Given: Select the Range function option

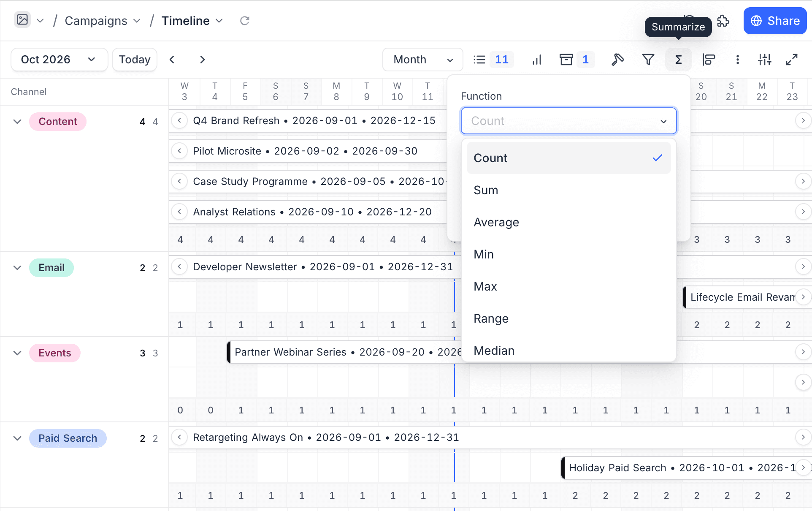Looking at the screenshot, I should (568, 318).
